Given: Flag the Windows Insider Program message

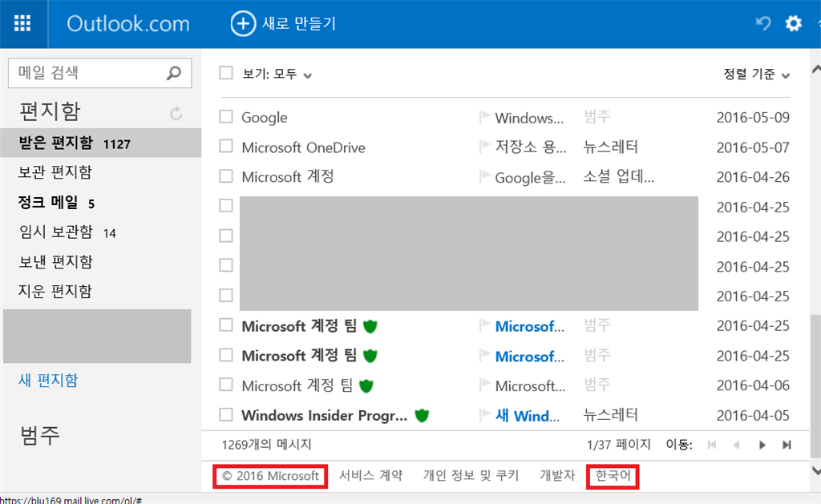Looking at the screenshot, I should [x=484, y=414].
